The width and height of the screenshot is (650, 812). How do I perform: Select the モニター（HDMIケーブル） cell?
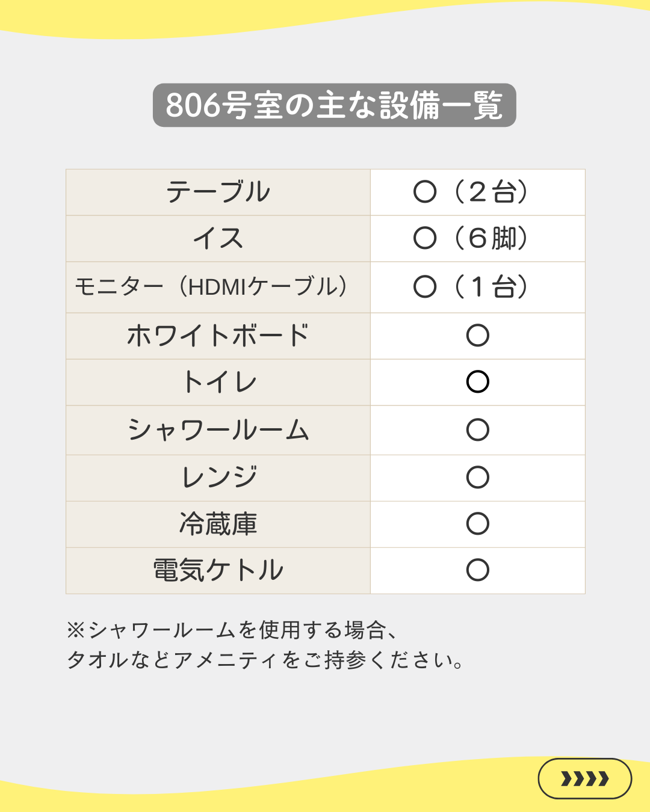coord(211,287)
